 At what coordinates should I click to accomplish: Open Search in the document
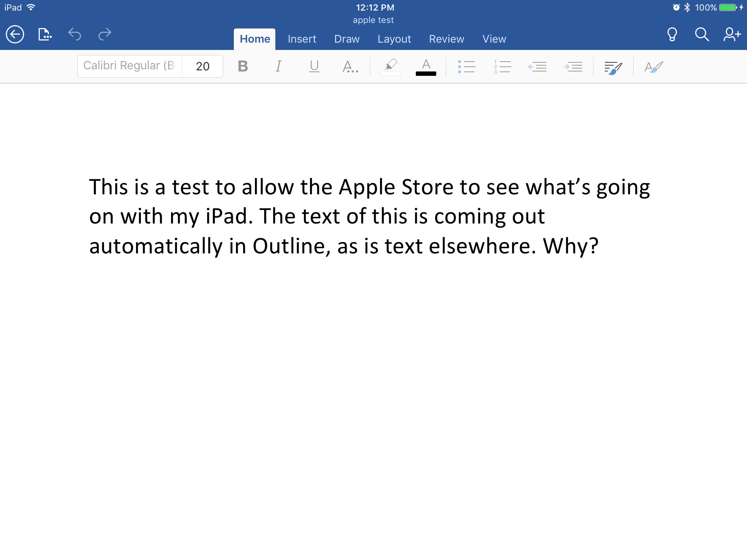pos(701,34)
